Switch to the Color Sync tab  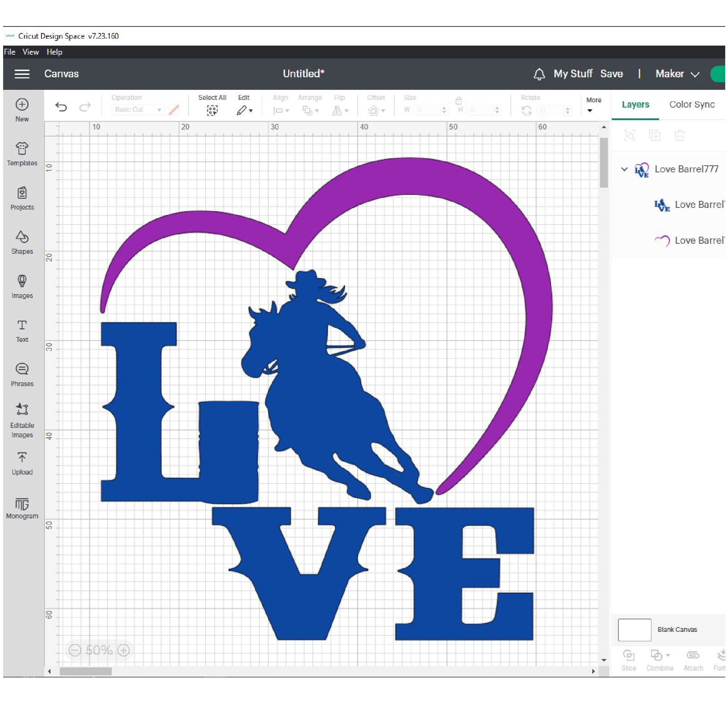693,104
